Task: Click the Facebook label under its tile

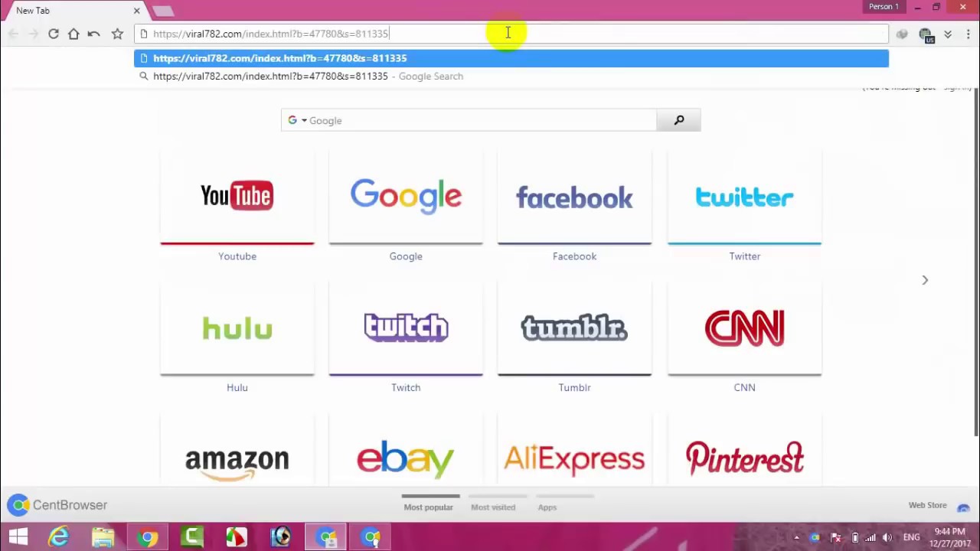Action: click(x=574, y=256)
